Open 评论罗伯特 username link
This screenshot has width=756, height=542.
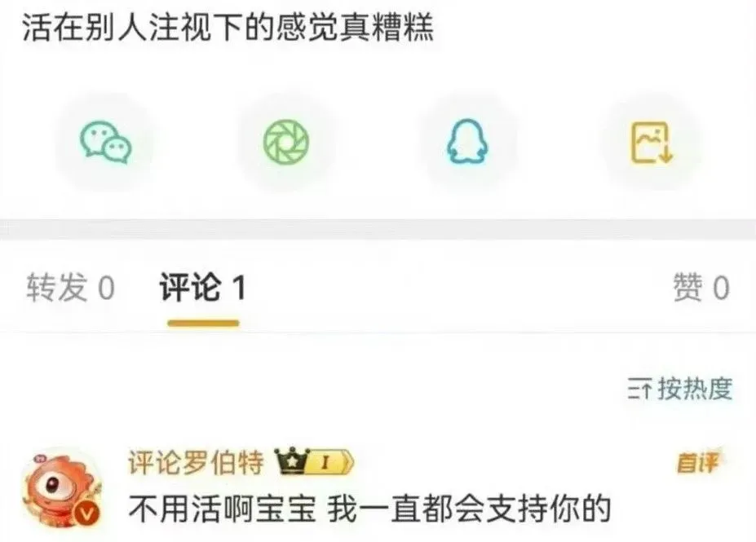click(x=197, y=462)
